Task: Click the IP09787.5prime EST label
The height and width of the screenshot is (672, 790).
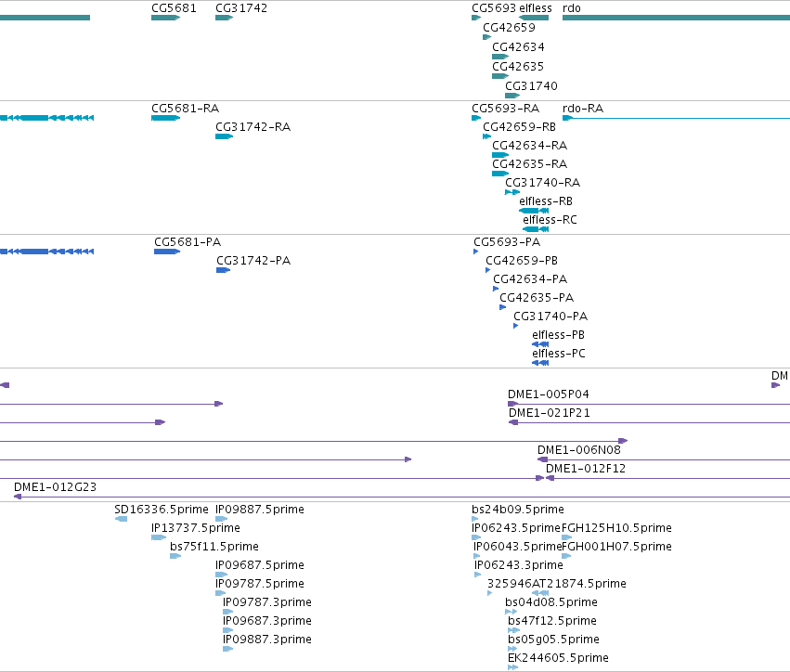Action: [x=260, y=585]
